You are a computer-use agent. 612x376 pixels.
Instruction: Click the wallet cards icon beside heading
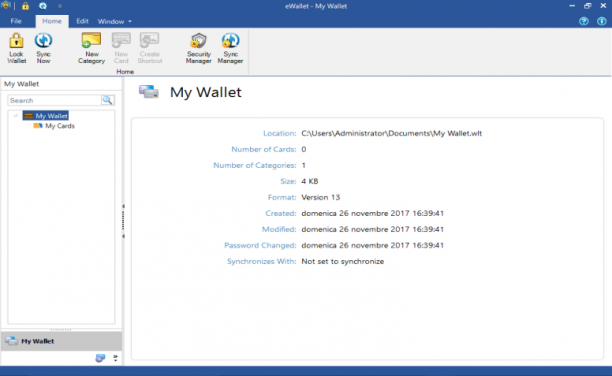click(x=149, y=92)
